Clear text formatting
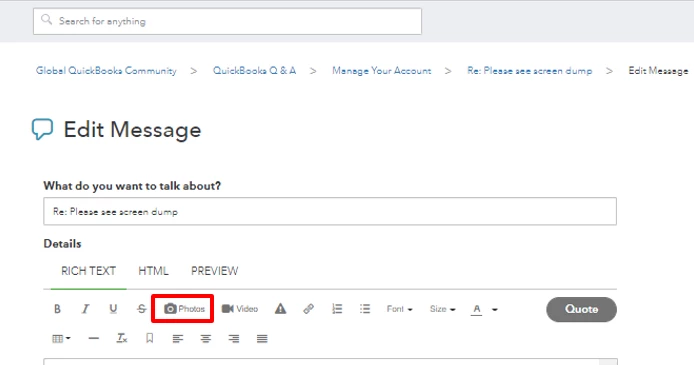694x365 pixels. coord(122,338)
